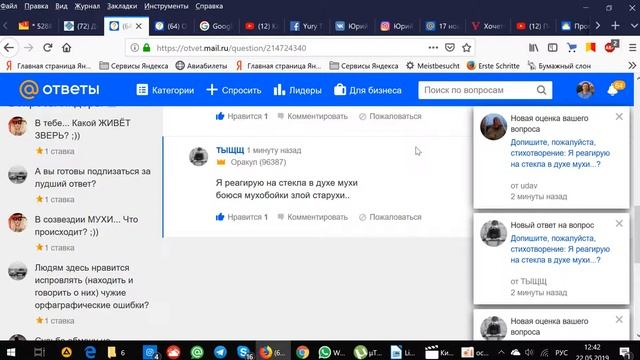
Task: Open the Лидеры page
Action: click(298, 90)
